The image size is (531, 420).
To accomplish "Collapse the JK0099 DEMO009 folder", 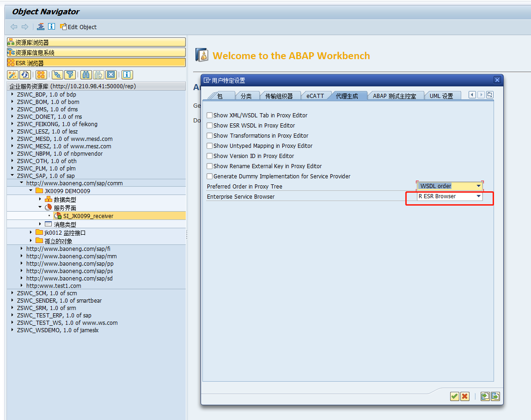I will coord(31,191).
